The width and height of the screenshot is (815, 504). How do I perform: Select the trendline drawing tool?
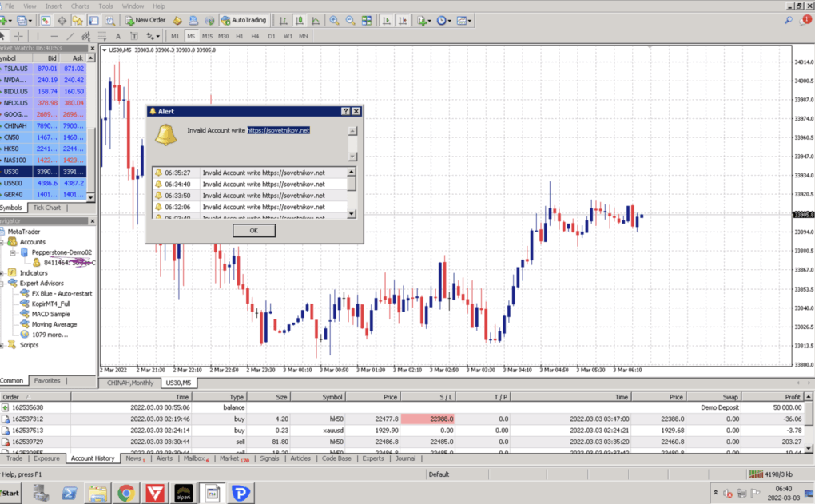tap(70, 36)
